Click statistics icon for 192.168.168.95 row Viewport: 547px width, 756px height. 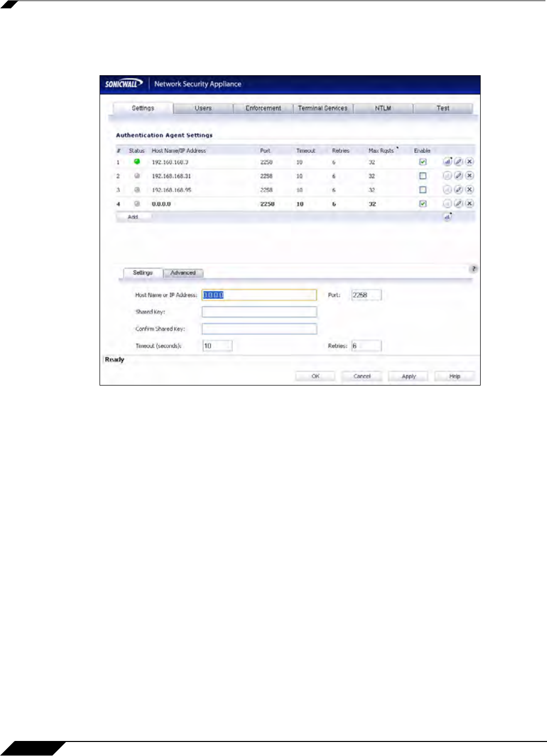point(447,190)
